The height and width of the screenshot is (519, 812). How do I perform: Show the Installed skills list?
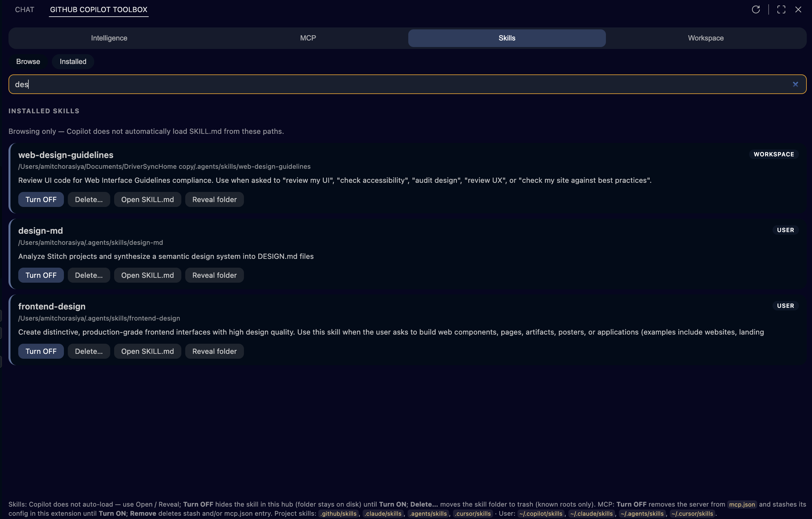72,61
